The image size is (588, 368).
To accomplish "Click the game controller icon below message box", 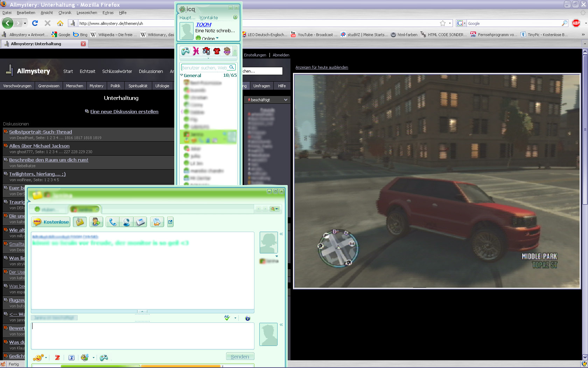I will click(x=104, y=357).
